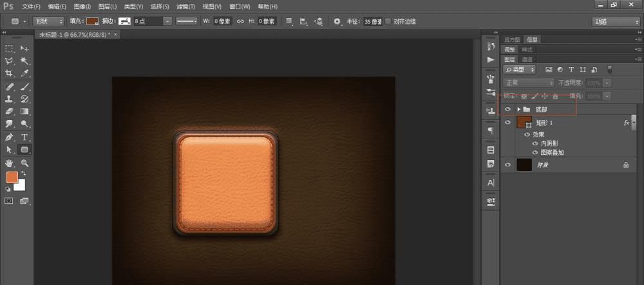The height and width of the screenshot is (285, 644).
Task: Select the Hand tool
Action: pyautogui.click(x=9, y=163)
